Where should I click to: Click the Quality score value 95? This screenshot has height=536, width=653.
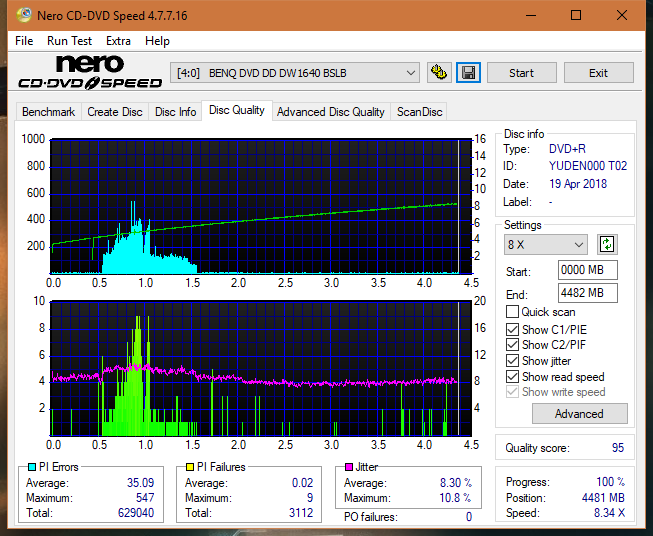pyautogui.click(x=618, y=448)
